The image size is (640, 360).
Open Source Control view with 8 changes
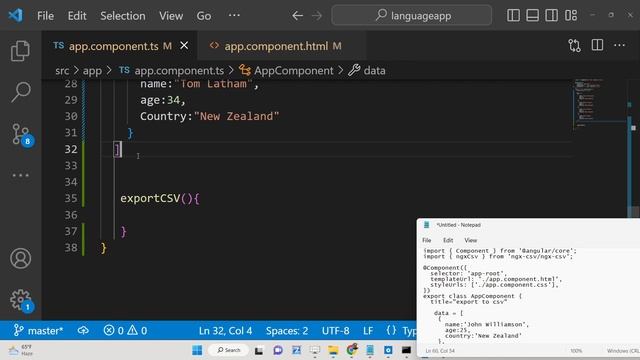21,134
